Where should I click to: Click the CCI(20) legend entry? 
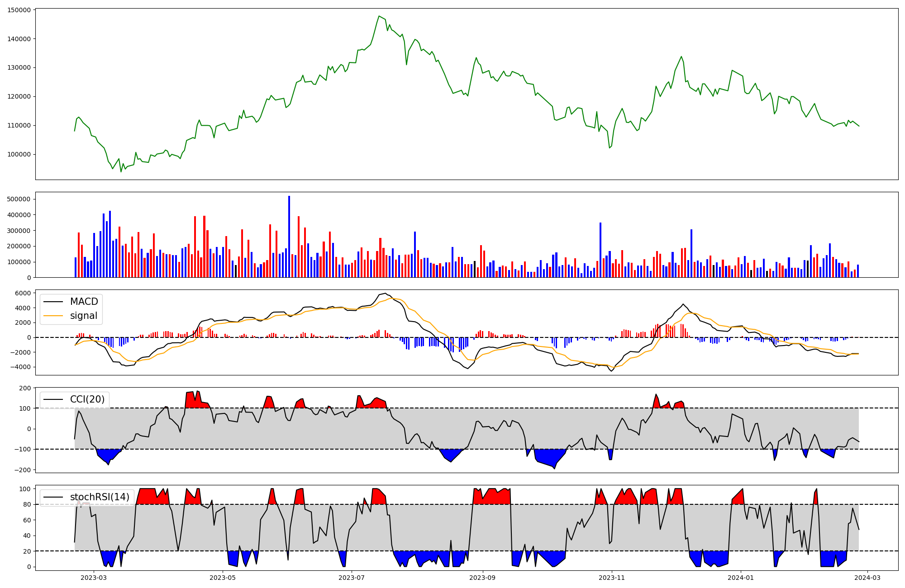point(87,399)
